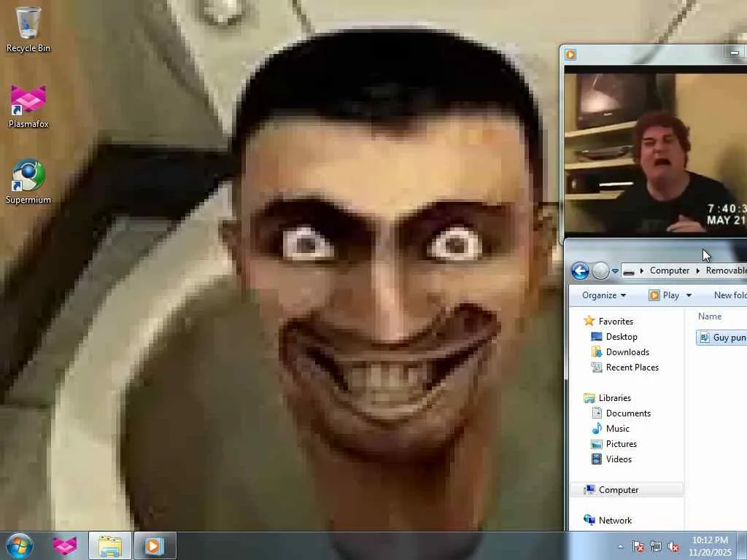Open the Organize menu
Viewport: 747px width, 560px height.
tap(603, 295)
